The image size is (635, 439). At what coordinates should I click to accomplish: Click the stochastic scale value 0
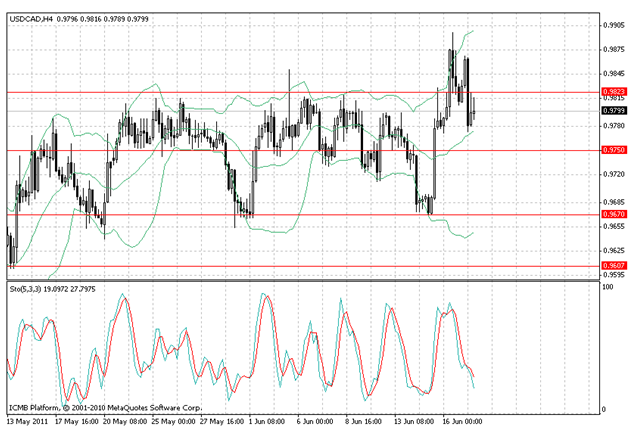(604, 409)
